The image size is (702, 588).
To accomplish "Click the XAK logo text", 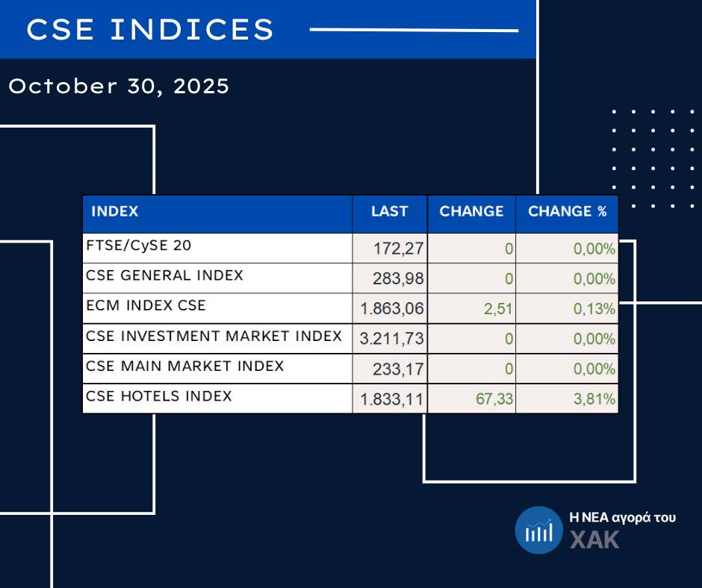I will point(594,539).
